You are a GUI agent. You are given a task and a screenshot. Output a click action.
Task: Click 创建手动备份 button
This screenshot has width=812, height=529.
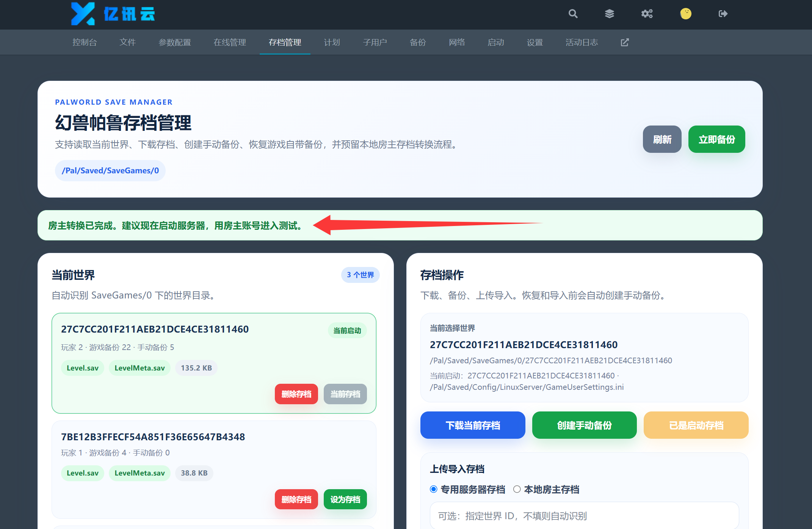click(x=585, y=425)
